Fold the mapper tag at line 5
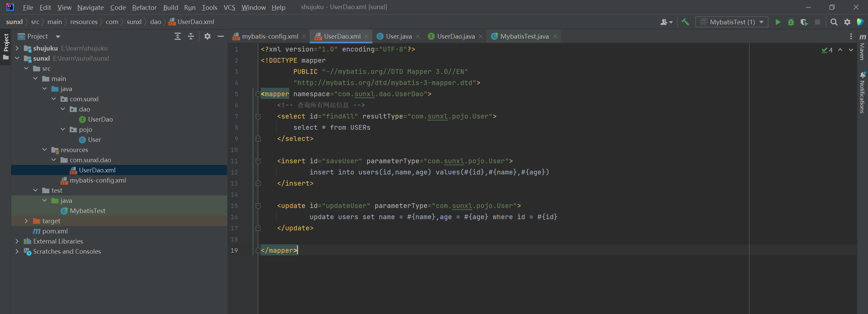Image resolution: width=868 pixels, height=314 pixels. (258, 94)
